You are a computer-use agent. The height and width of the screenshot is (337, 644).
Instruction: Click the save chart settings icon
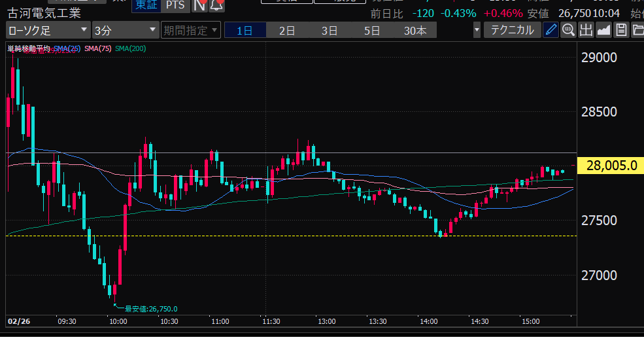click(621, 29)
